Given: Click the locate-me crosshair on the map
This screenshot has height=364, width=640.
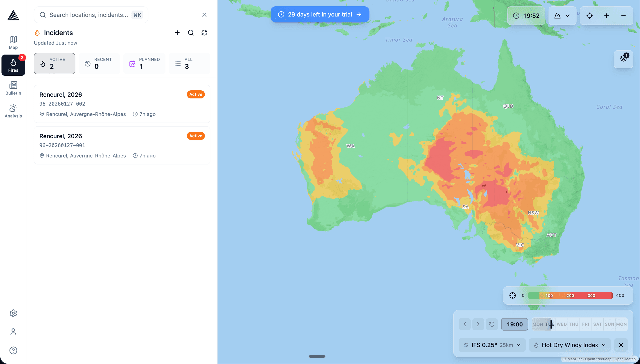Looking at the screenshot, I should click(x=590, y=16).
